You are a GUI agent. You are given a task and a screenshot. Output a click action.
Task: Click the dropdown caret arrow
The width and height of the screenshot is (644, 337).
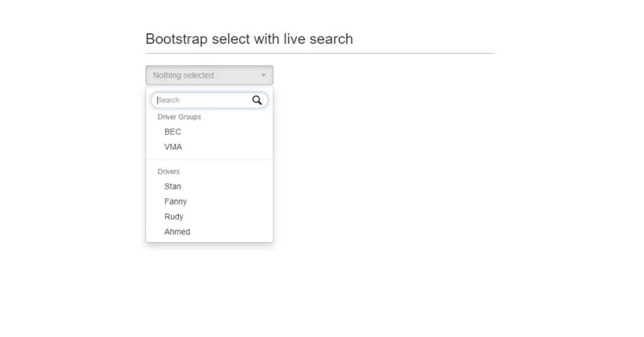click(x=264, y=75)
